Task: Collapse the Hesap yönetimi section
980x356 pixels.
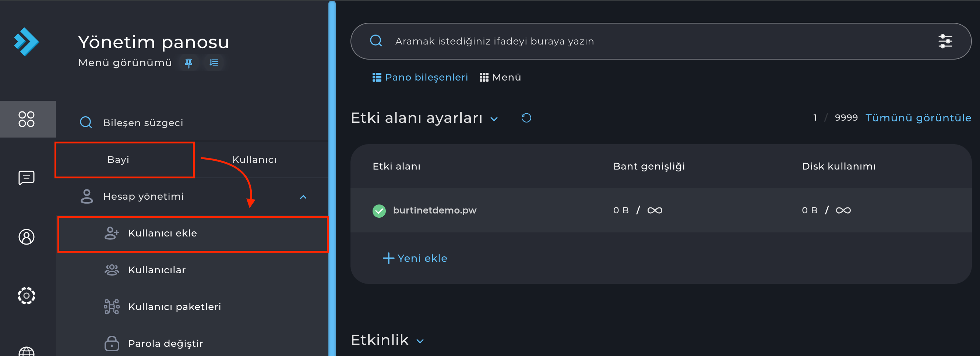Action: coord(303,197)
